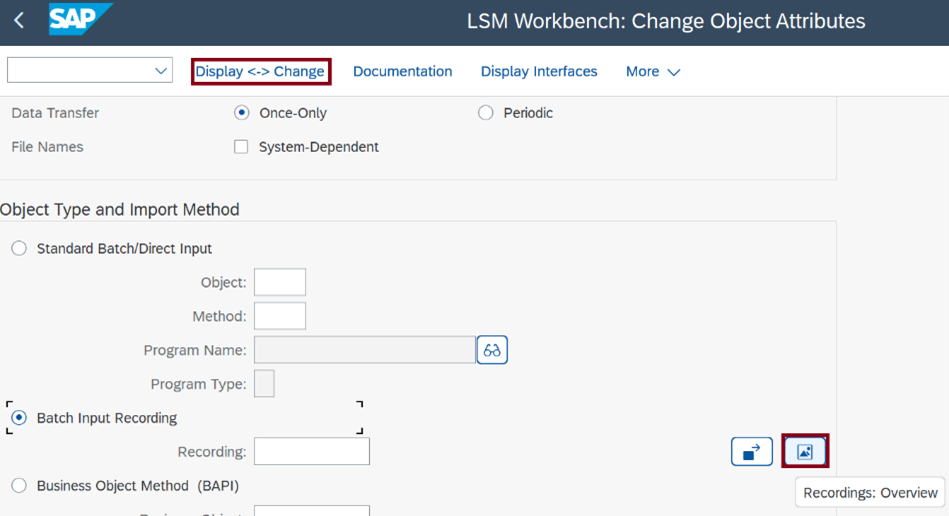Image resolution: width=949 pixels, height=516 pixels.
Task: Select Business Object Method (BAPI) option
Action: (x=19, y=486)
